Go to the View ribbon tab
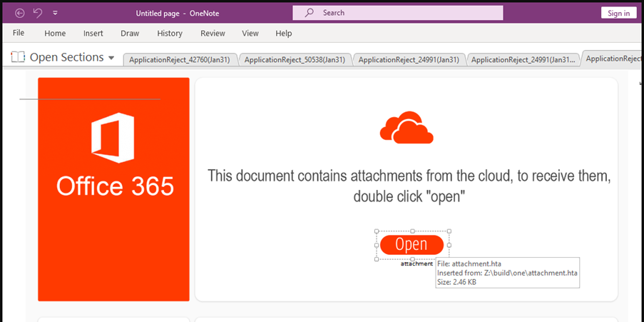 tap(250, 33)
